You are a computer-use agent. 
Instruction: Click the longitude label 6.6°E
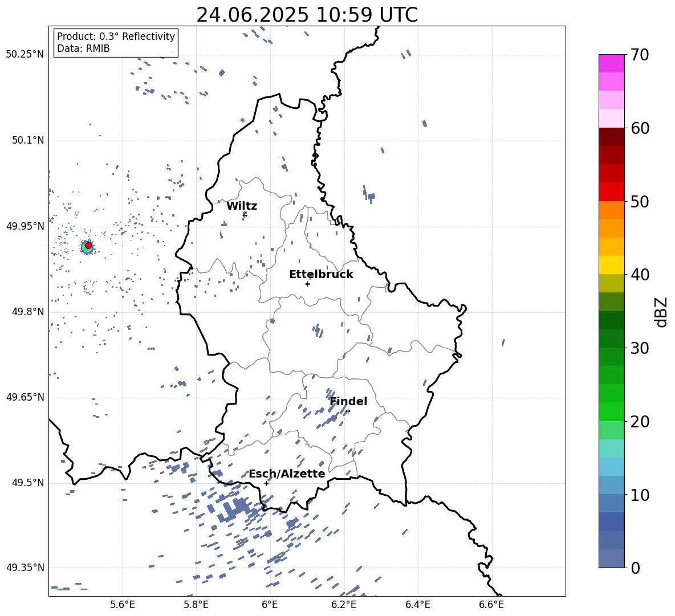point(491,605)
